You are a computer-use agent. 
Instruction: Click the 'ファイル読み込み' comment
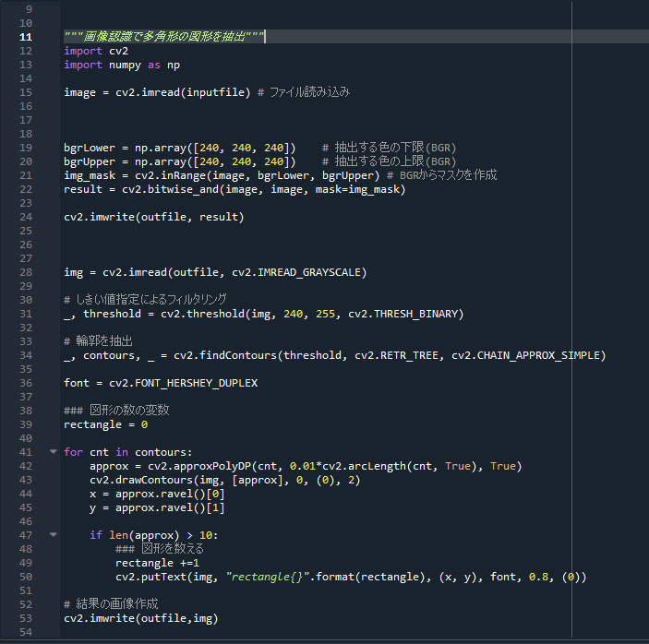(309, 92)
